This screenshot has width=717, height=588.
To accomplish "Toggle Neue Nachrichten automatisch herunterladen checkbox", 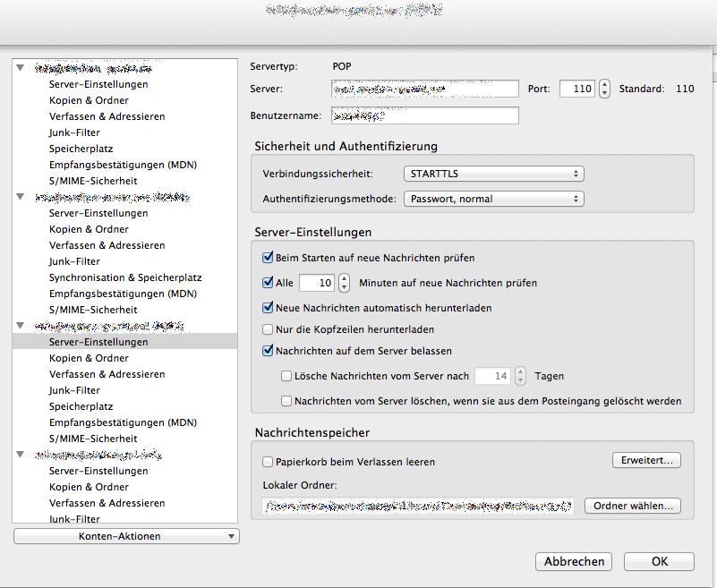I will click(268, 308).
